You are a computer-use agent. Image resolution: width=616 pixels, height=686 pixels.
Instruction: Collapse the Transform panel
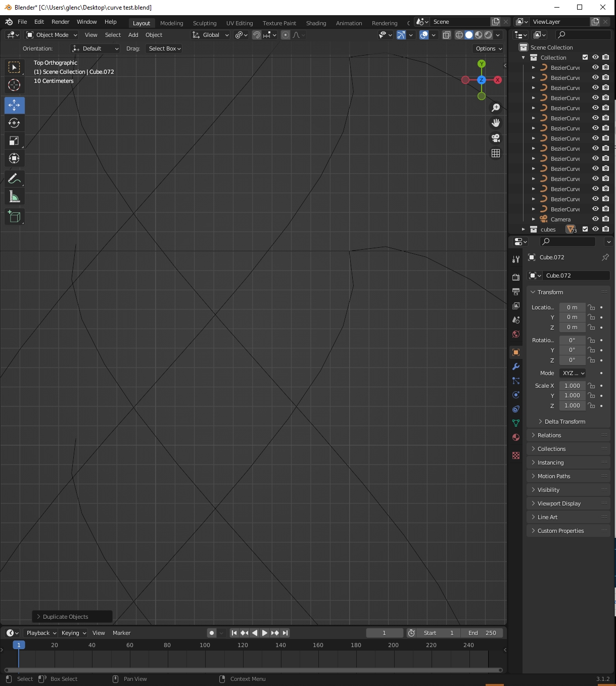point(550,292)
